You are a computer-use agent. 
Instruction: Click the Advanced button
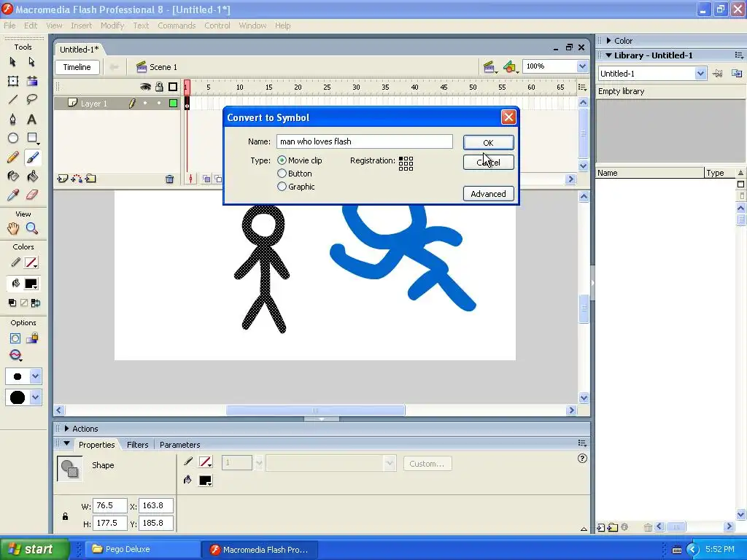click(488, 194)
